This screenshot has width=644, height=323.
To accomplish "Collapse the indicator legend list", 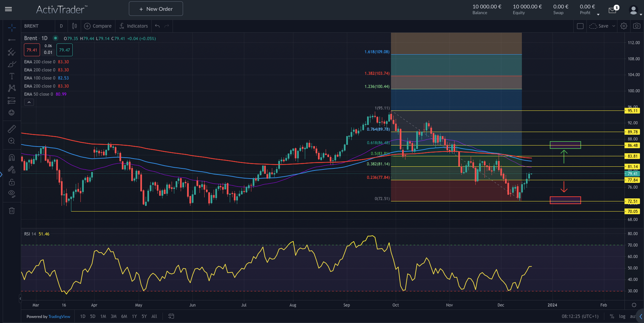I will click(29, 102).
